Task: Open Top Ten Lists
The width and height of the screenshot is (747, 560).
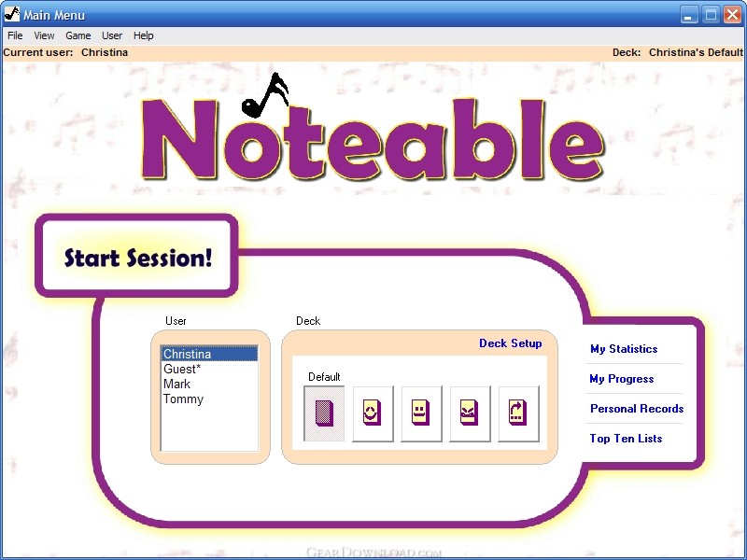Action: pos(626,439)
